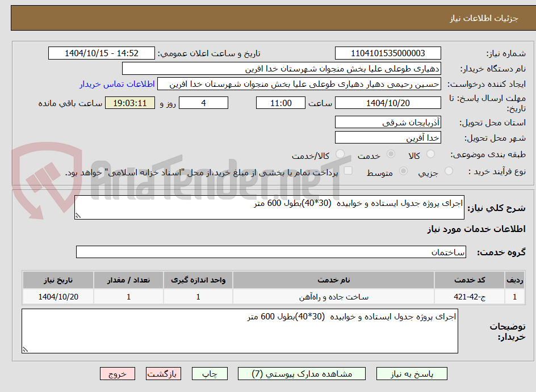Viewport: 536px width, 392px height.
Task: Click the remaining days field showing 4
Action: (203, 103)
